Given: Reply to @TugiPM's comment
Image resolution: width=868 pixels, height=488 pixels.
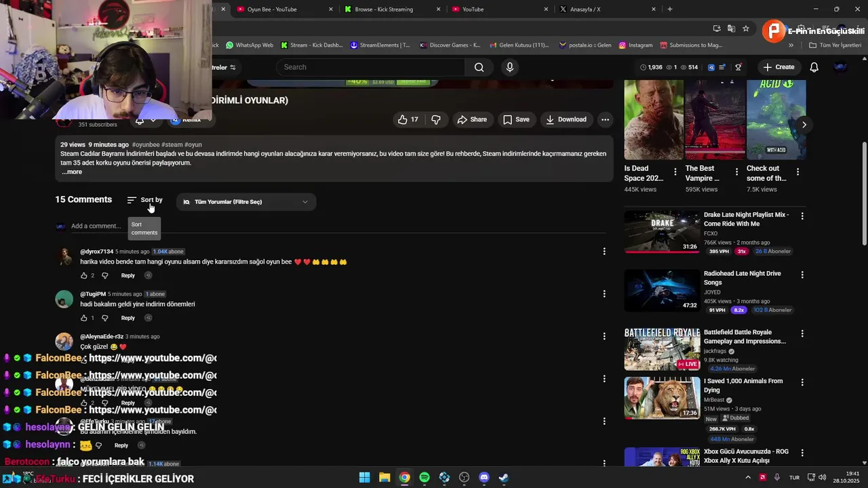Looking at the screenshot, I should pos(128,318).
